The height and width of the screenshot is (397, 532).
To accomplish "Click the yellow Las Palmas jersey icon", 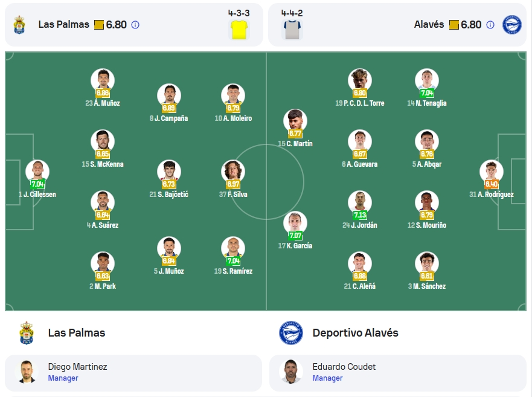I will (x=239, y=30).
